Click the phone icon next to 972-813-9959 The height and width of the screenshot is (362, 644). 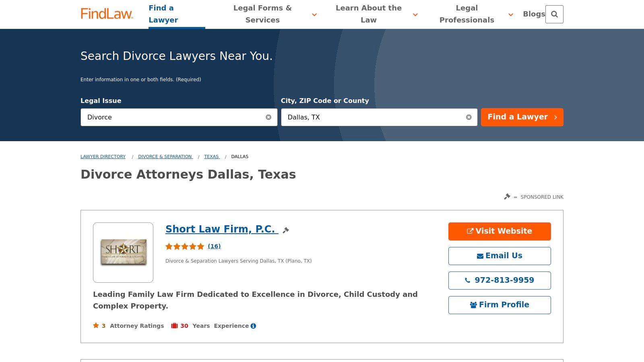(467, 280)
